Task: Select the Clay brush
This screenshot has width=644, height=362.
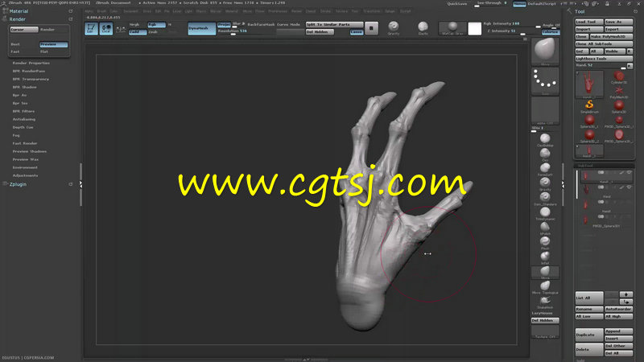Action: (545, 154)
